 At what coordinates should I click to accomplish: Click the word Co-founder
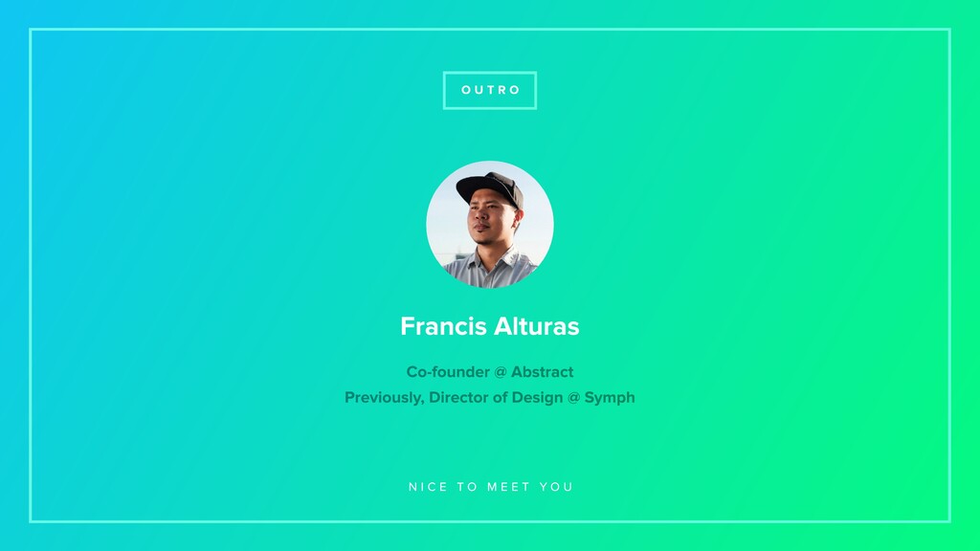pyautogui.click(x=448, y=372)
